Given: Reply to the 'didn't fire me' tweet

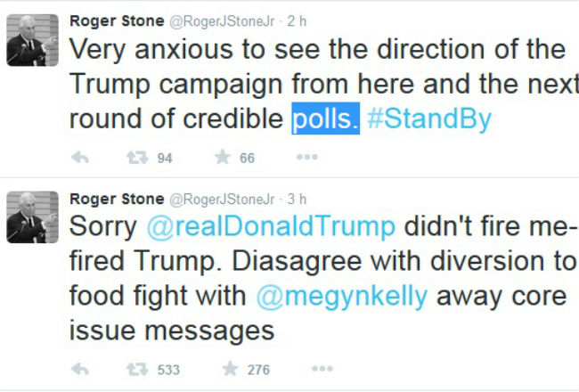Looking at the screenshot, I should [79, 369].
